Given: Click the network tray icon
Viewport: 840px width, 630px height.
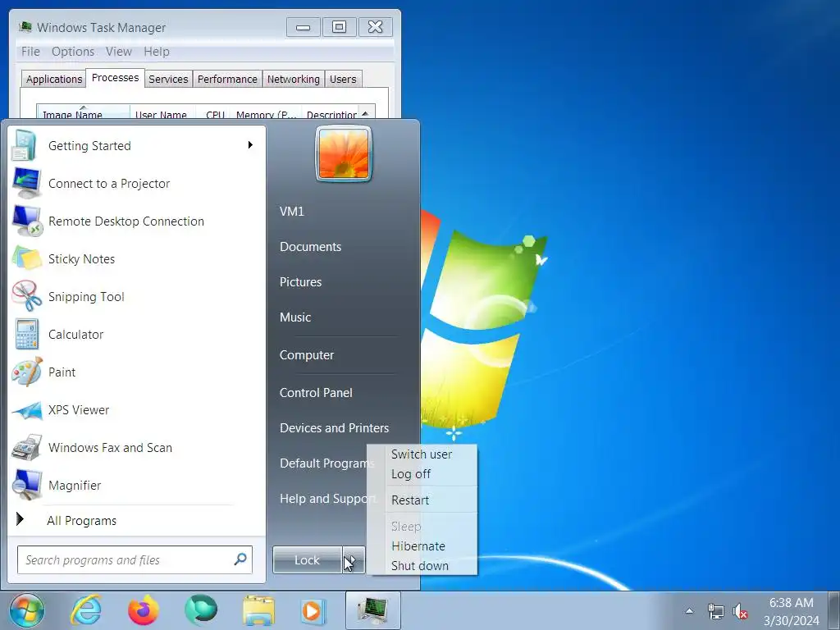Looking at the screenshot, I should pyautogui.click(x=715, y=611).
